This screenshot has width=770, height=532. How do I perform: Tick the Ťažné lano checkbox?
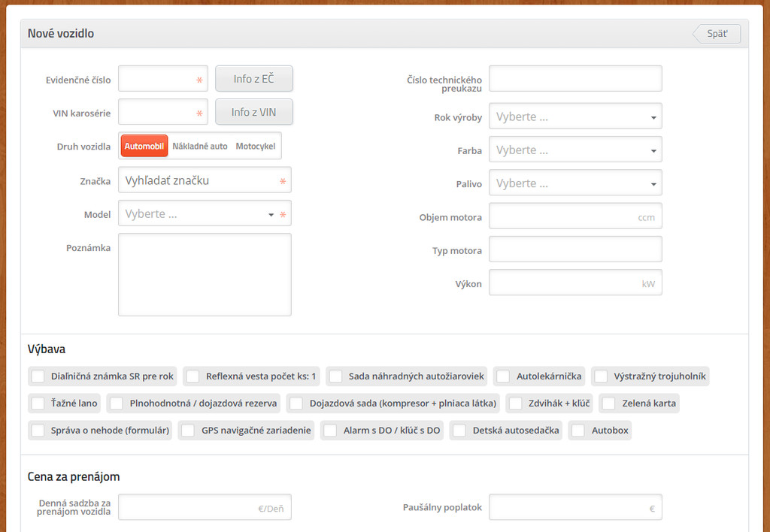(x=38, y=404)
